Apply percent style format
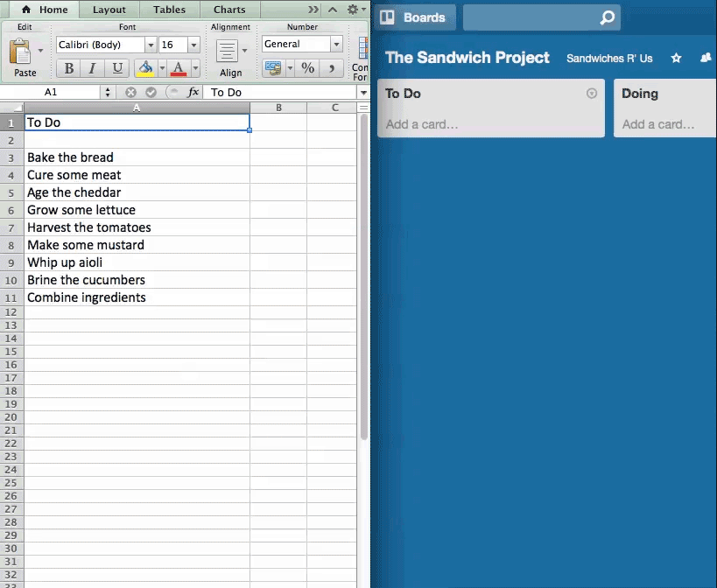This screenshot has width=717, height=588. coord(308,68)
